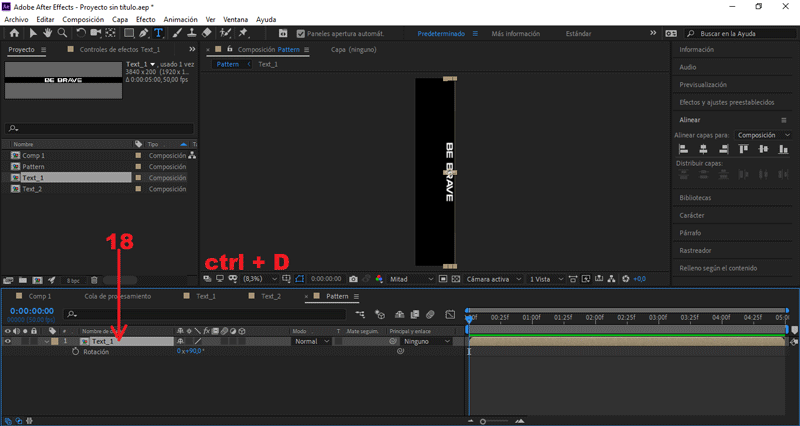Click the composition mini-flowchart icon in timeline

[x=360, y=314]
